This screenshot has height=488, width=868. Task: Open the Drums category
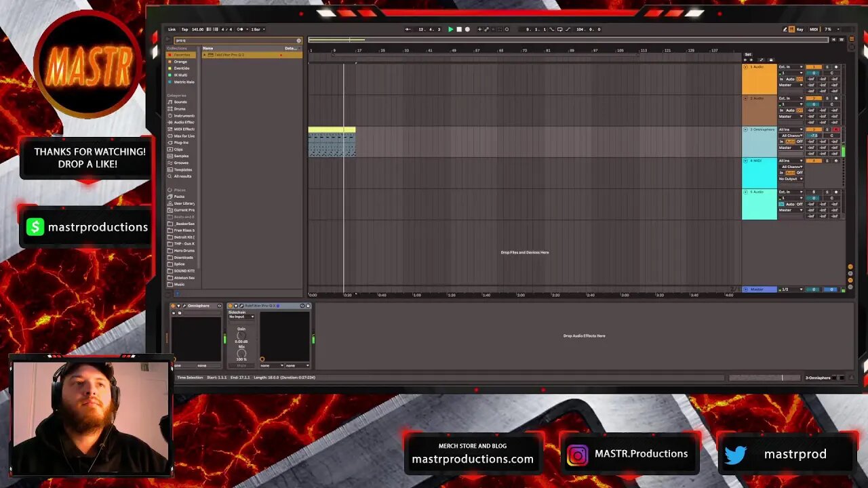(180, 108)
